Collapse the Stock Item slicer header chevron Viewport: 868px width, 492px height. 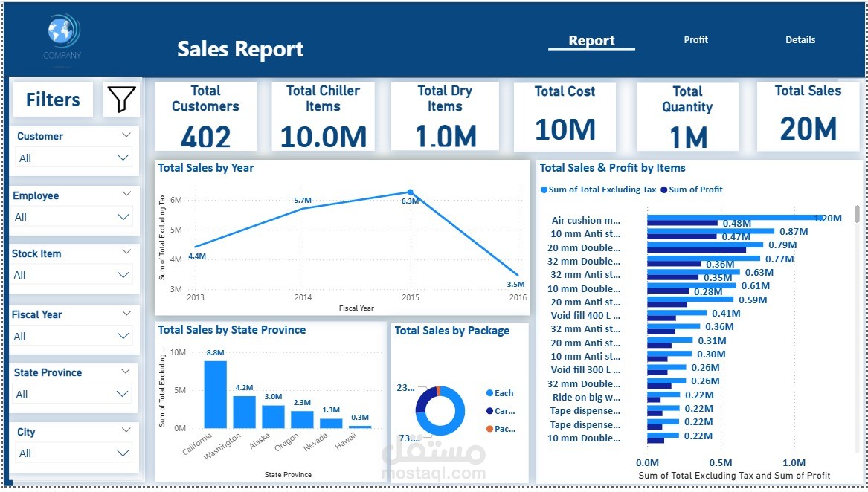(x=126, y=252)
